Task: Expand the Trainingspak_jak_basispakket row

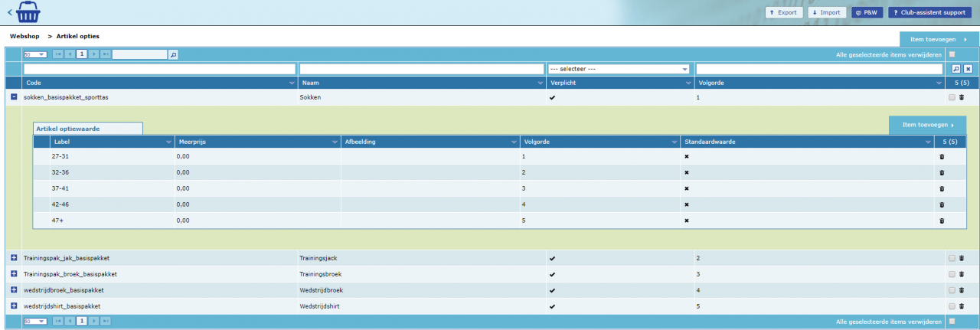Action: [x=14, y=258]
